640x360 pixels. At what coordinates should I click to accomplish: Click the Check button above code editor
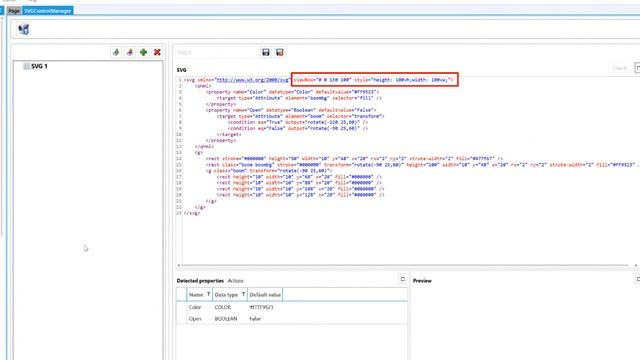point(620,68)
